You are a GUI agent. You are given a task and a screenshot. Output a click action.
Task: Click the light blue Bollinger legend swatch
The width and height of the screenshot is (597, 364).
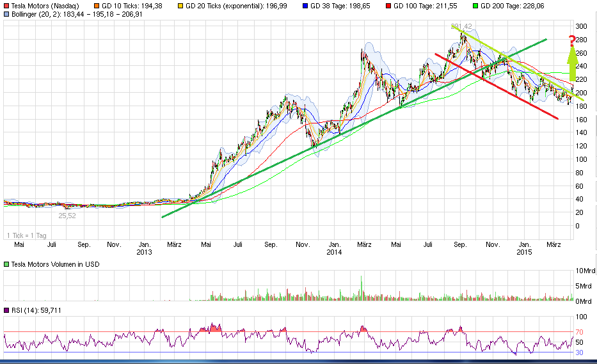[6, 15]
